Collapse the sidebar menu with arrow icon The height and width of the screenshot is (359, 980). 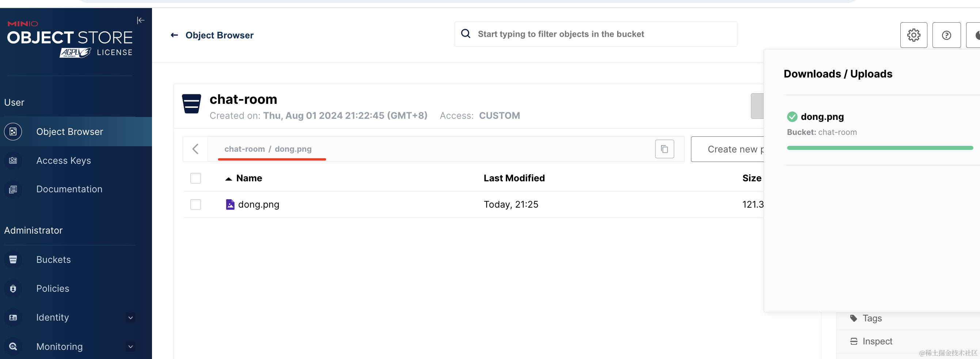[x=140, y=20]
